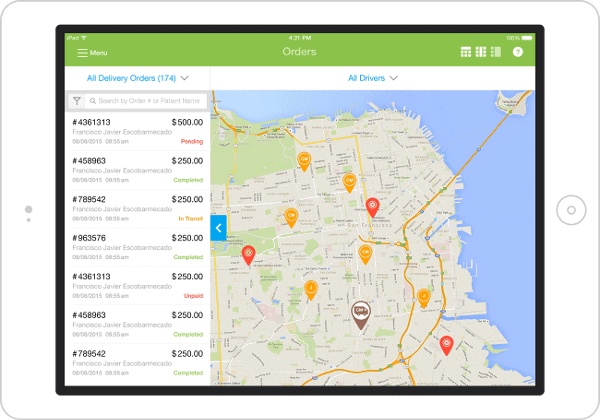Image resolution: width=600 pixels, height=420 pixels.
Task: Expand the All Delivery Orders (174) dropdown
Action: click(137, 78)
